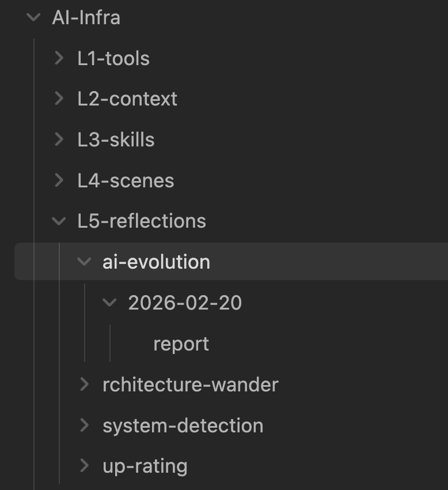Expand the rchitecture-wander folder chevron
The image size is (448, 490).
[84, 384]
